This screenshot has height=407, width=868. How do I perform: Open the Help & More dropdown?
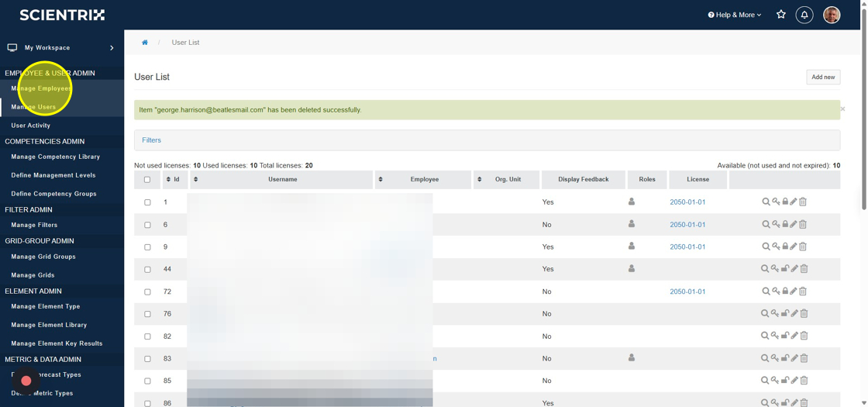[734, 15]
